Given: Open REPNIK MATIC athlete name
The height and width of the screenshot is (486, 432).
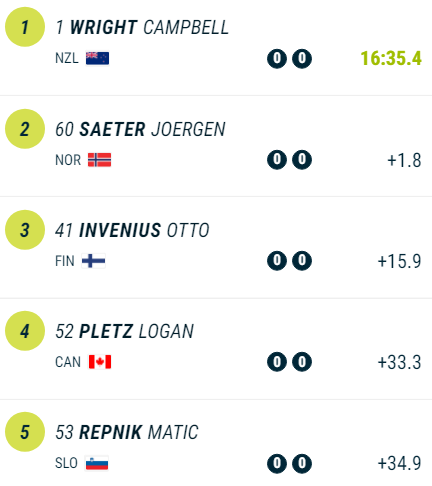Looking at the screenshot, I should pyautogui.click(x=139, y=432).
